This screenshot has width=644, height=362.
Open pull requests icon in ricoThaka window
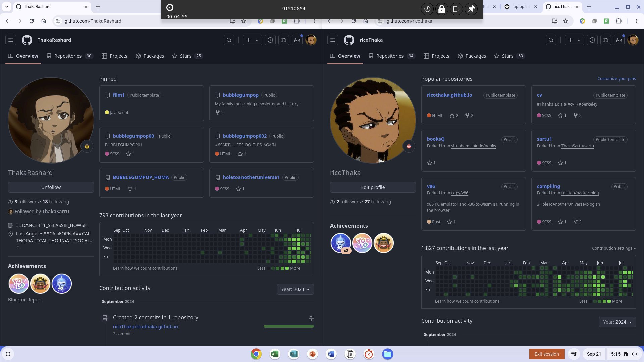click(606, 40)
